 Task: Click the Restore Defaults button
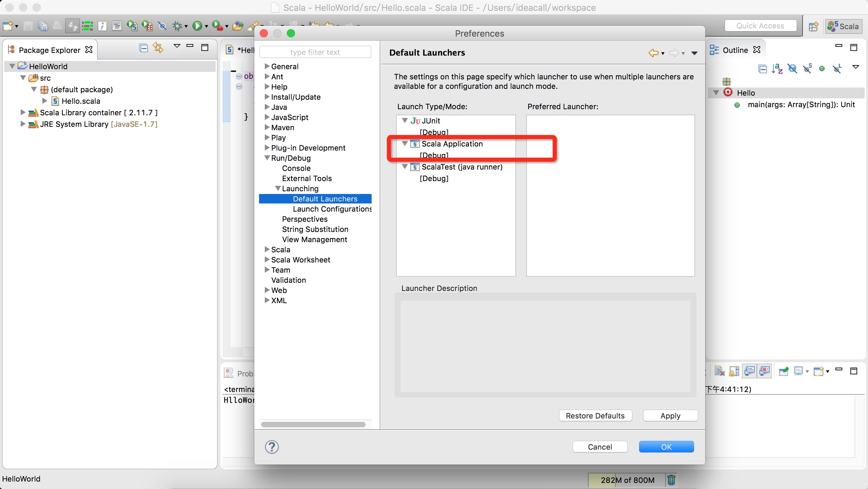point(595,416)
